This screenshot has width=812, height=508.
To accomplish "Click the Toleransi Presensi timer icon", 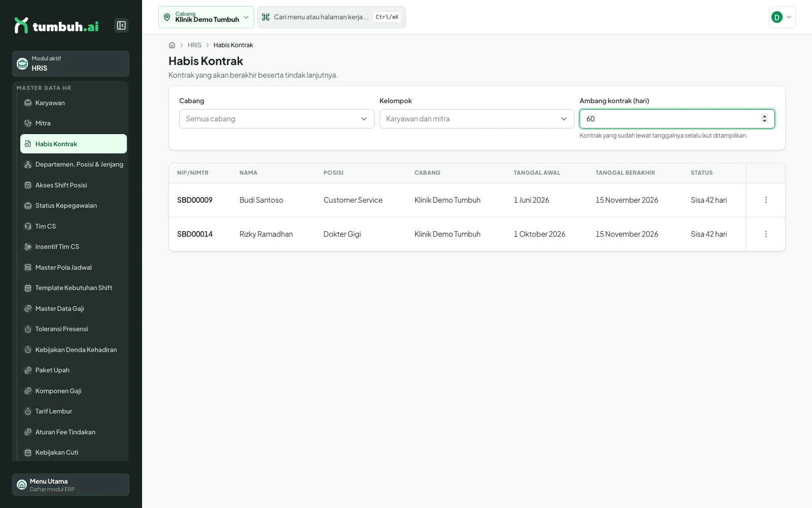I will click(x=28, y=329).
